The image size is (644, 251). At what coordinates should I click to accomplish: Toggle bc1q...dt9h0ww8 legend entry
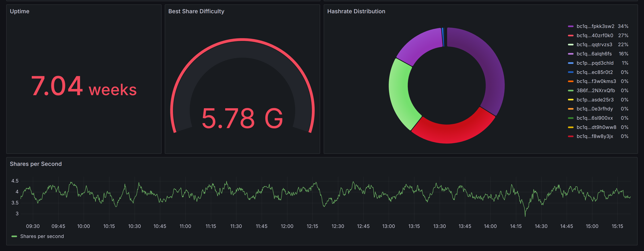596,127
